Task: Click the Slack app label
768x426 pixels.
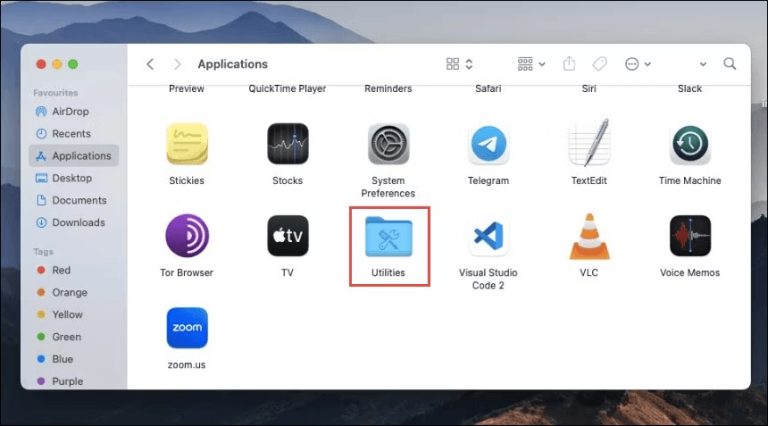Action: point(690,89)
